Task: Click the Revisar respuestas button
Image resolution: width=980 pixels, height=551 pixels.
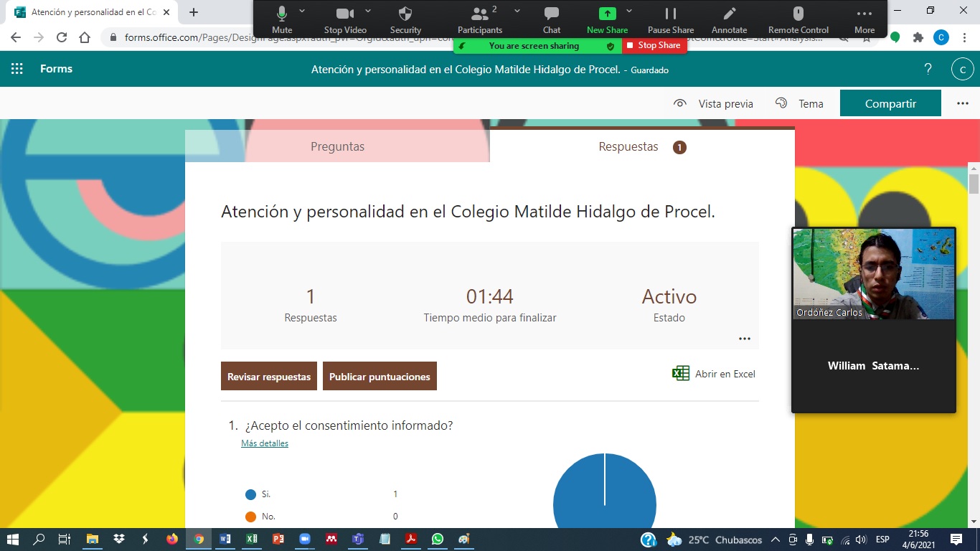Action: (269, 376)
